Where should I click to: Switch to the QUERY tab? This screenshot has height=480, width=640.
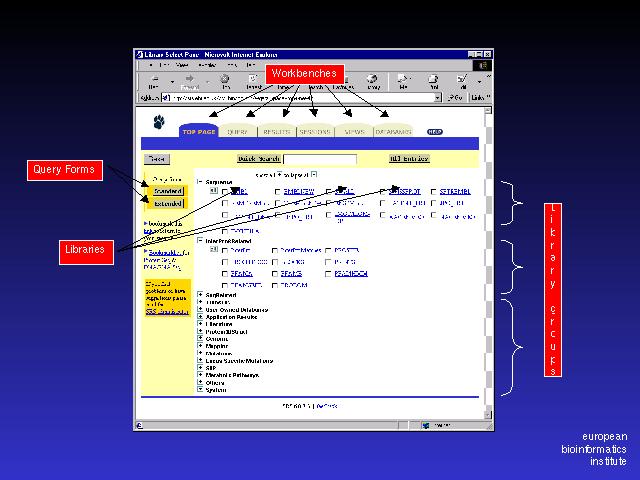click(238, 131)
